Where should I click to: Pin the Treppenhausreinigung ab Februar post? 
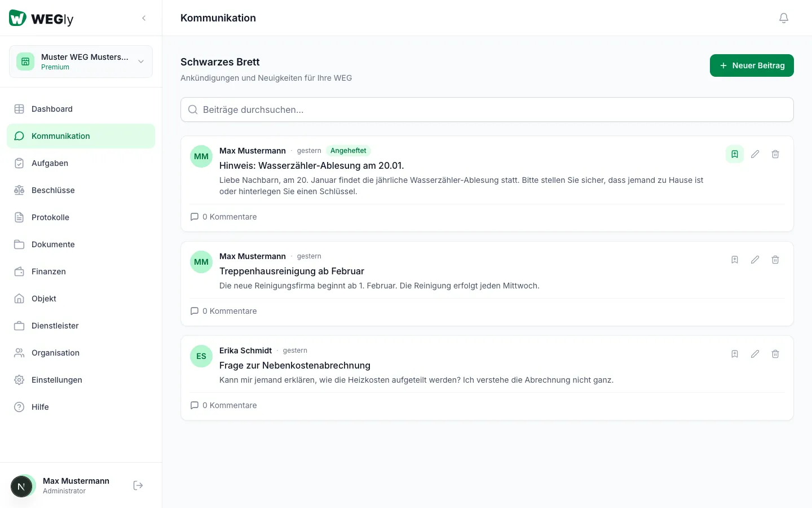click(x=735, y=260)
